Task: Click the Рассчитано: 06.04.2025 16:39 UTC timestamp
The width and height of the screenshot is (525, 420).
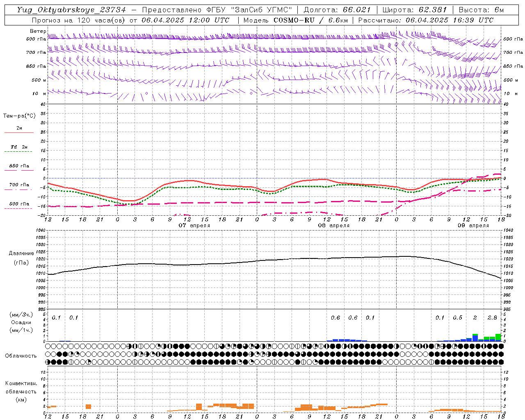Action: tap(426, 20)
